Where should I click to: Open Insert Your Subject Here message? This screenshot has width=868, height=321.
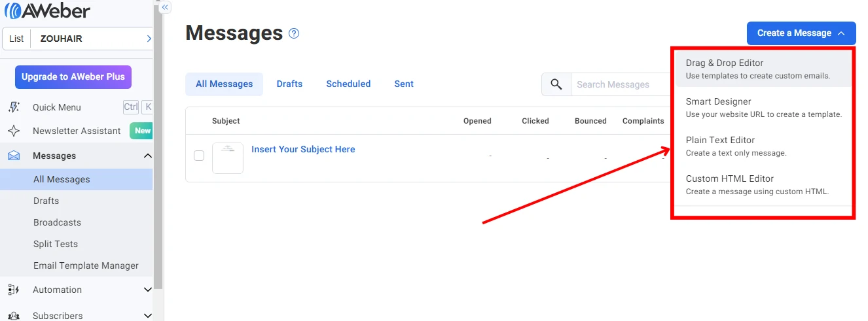click(x=303, y=149)
